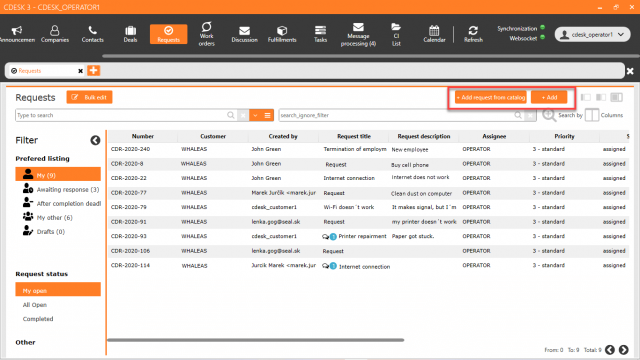This screenshot has height=360, width=640.
Task: Focus the search_ignore_filter field
Action: pos(396,116)
